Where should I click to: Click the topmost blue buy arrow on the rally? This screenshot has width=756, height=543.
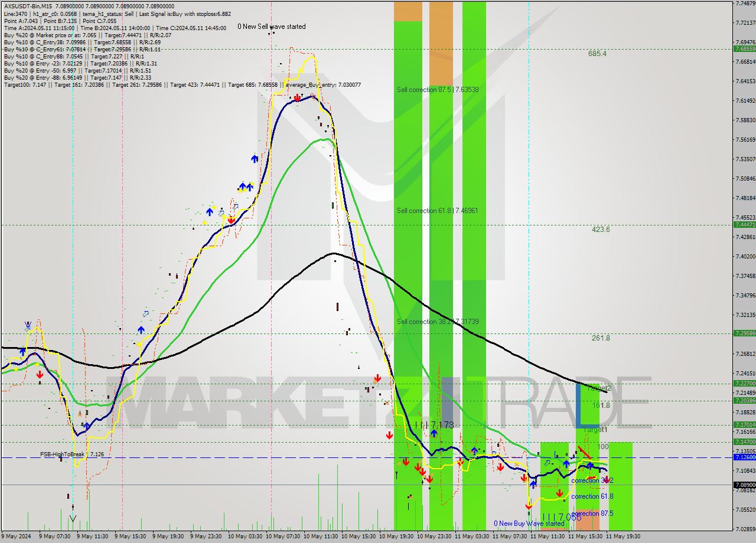(255, 159)
